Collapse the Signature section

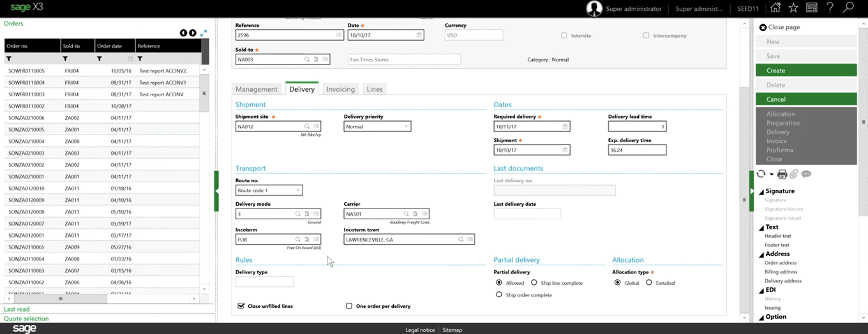[x=761, y=191]
